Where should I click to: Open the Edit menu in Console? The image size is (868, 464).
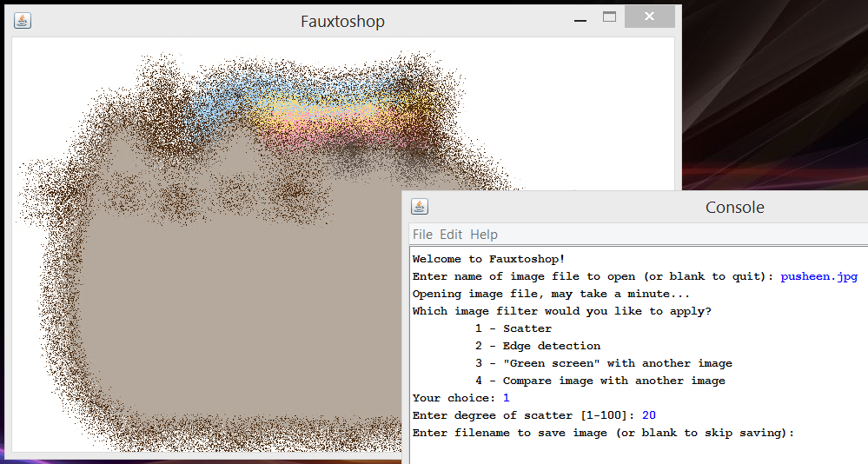pos(451,235)
